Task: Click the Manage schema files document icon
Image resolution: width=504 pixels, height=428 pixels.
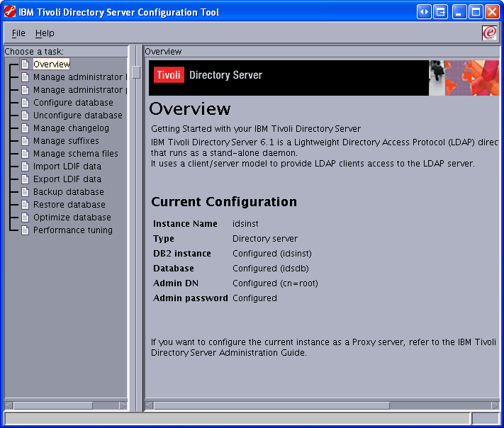Action: 25,154
